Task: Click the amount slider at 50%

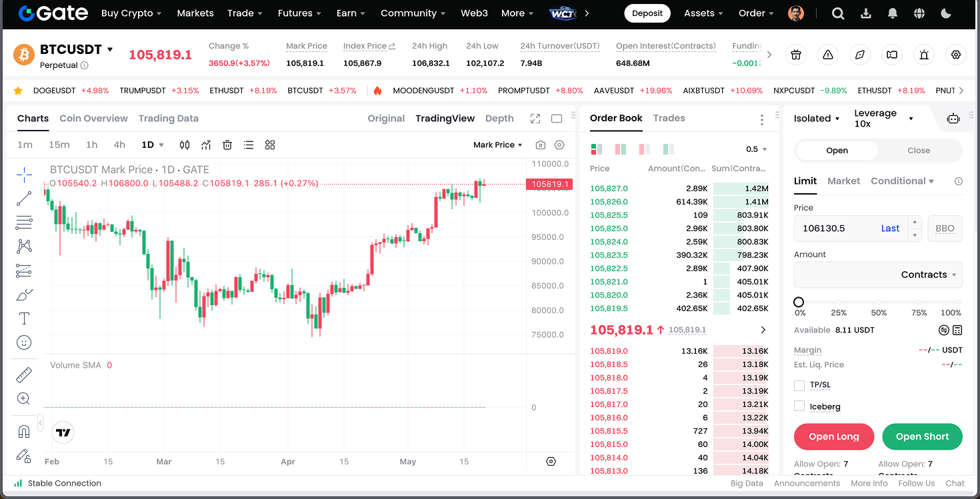Action: click(879, 302)
